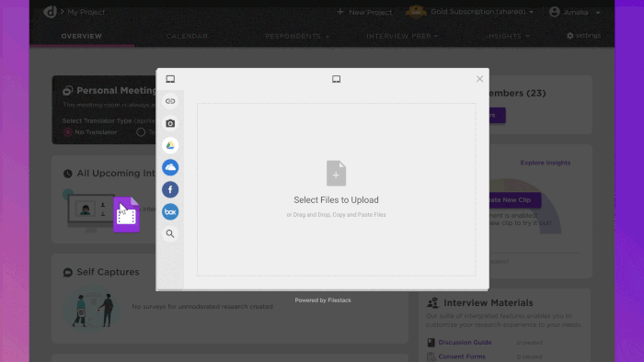The height and width of the screenshot is (362, 644).
Task: Select the second translator radio option
Action: click(141, 132)
